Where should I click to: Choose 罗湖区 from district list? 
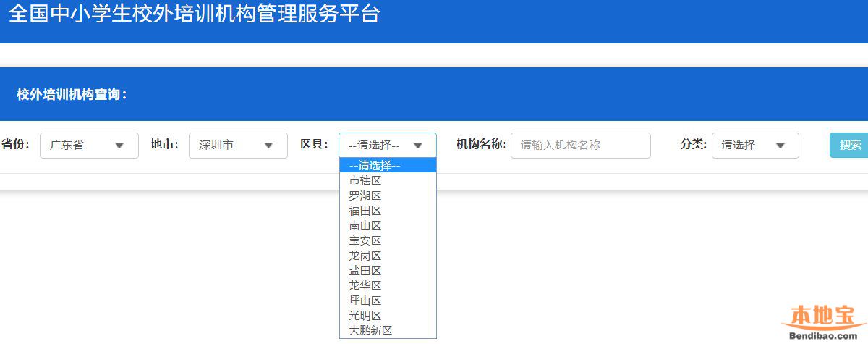388,196
